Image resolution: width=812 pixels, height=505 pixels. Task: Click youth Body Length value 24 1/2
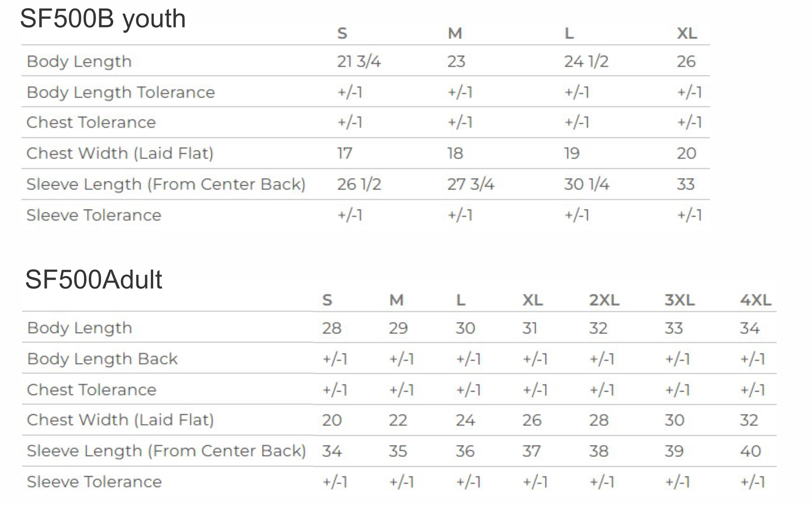coord(586,62)
